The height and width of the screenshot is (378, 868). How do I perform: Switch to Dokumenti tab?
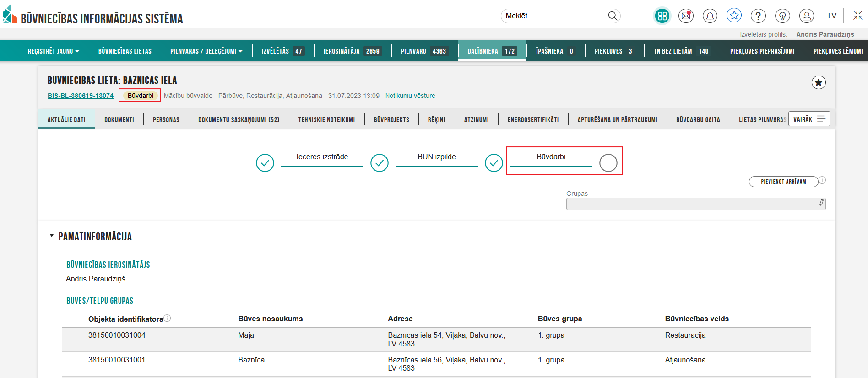coord(119,119)
